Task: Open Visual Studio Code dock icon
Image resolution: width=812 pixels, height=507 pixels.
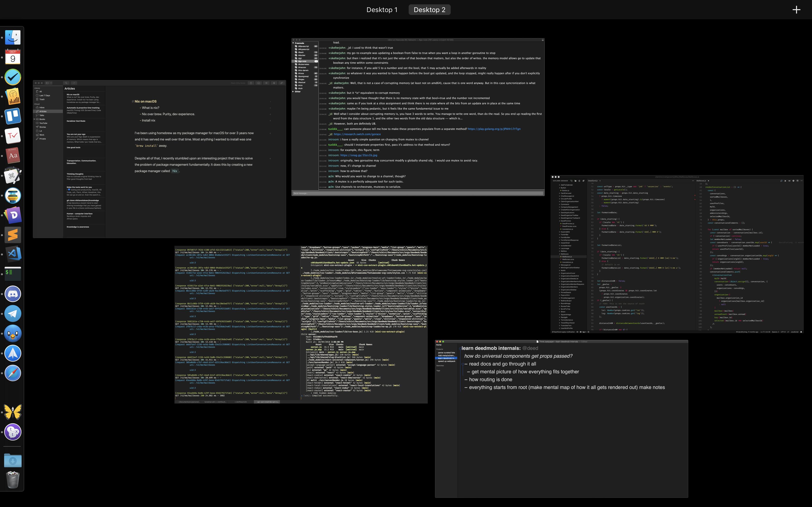Action: (x=13, y=254)
